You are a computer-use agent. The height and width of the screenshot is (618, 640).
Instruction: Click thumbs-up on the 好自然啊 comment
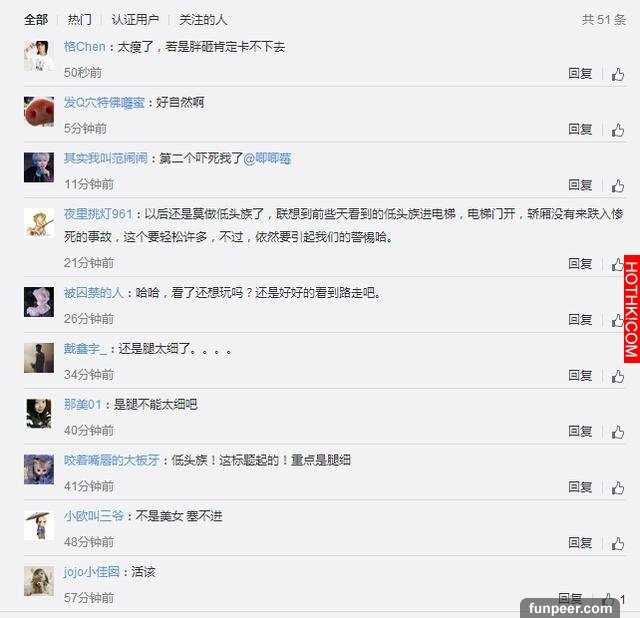pyautogui.click(x=618, y=130)
